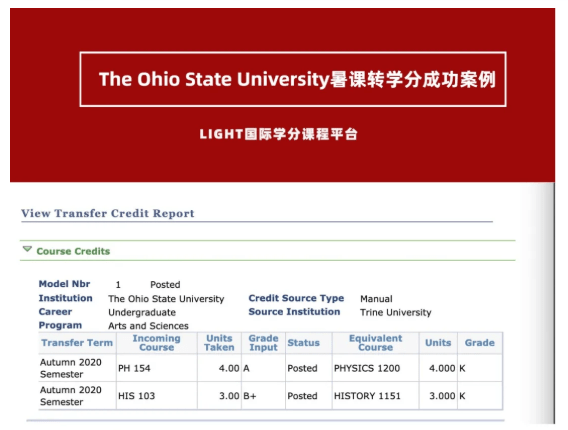Click the LIGHT国际学分课程平台 subtitle
This screenshot has width=568, height=430.
(279, 134)
